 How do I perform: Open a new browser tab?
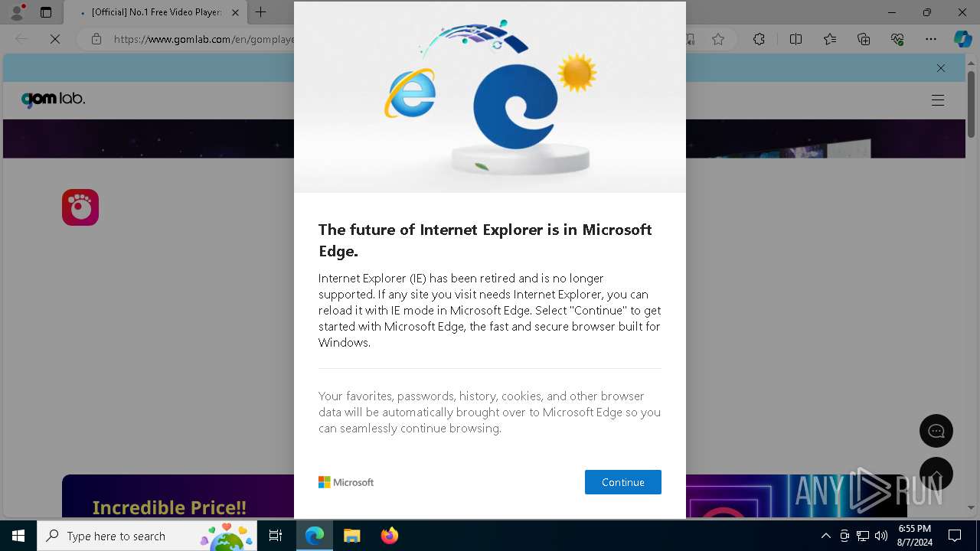260,12
